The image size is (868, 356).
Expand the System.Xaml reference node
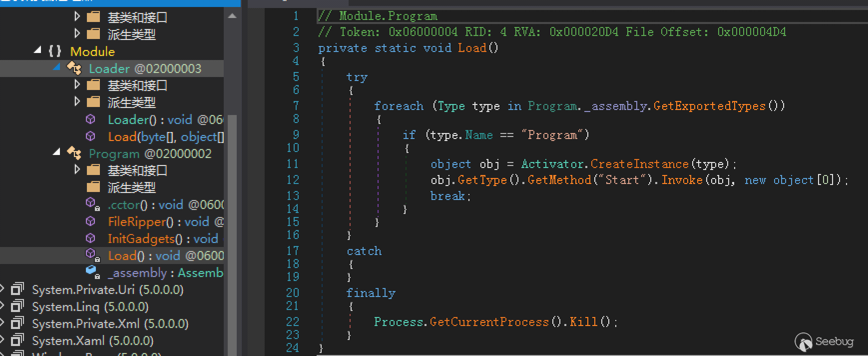(2, 340)
